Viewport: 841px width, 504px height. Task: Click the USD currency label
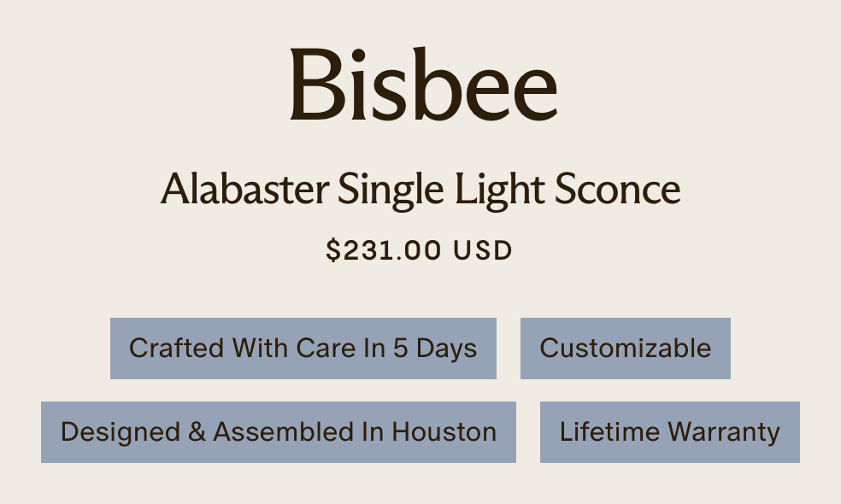pyautogui.click(x=483, y=250)
